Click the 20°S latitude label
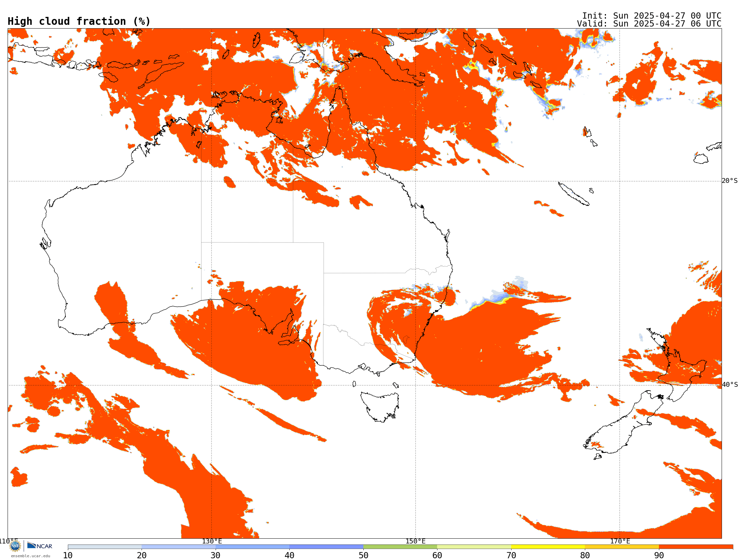 tap(730, 181)
